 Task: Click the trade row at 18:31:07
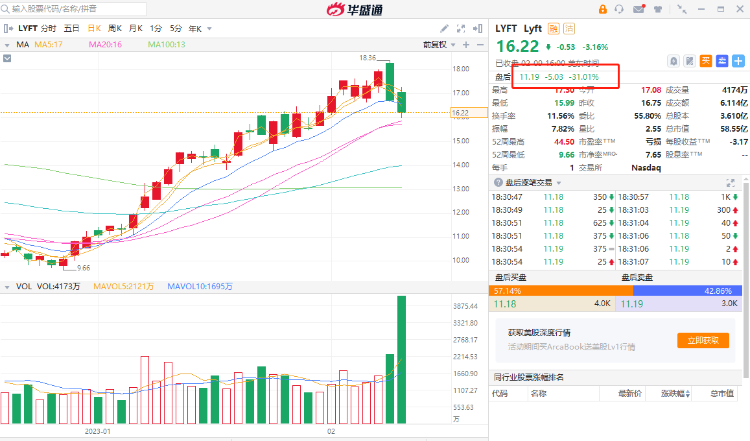pos(678,262)
